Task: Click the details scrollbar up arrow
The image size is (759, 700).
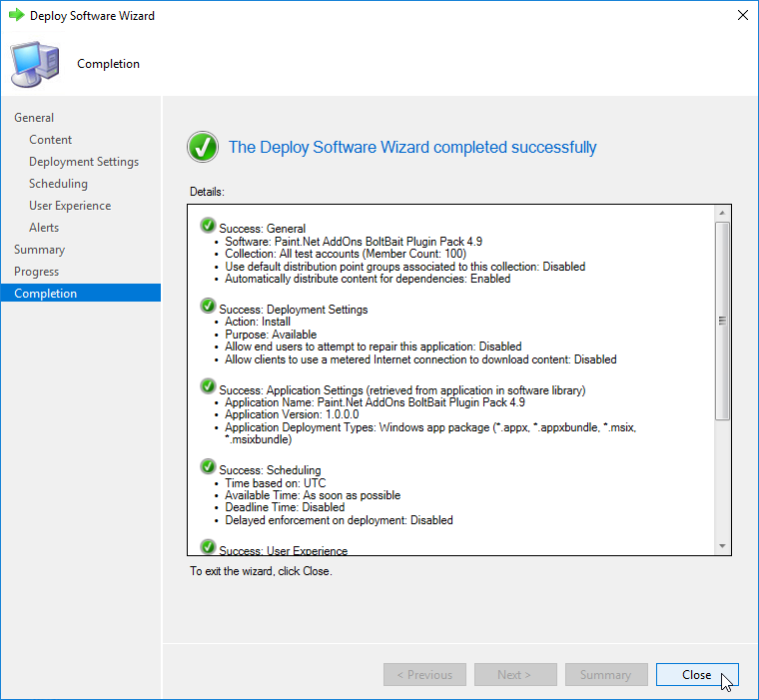Action: click(x=723, y=214)
